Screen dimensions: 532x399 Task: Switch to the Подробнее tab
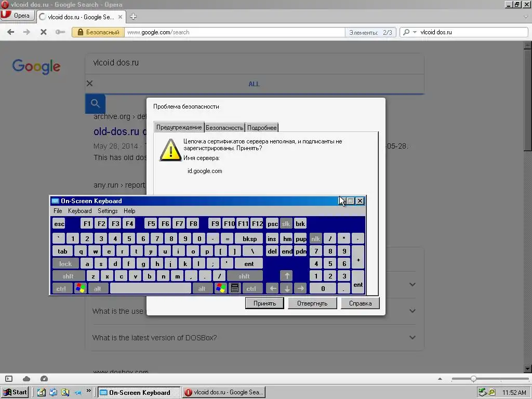(262, 128)
